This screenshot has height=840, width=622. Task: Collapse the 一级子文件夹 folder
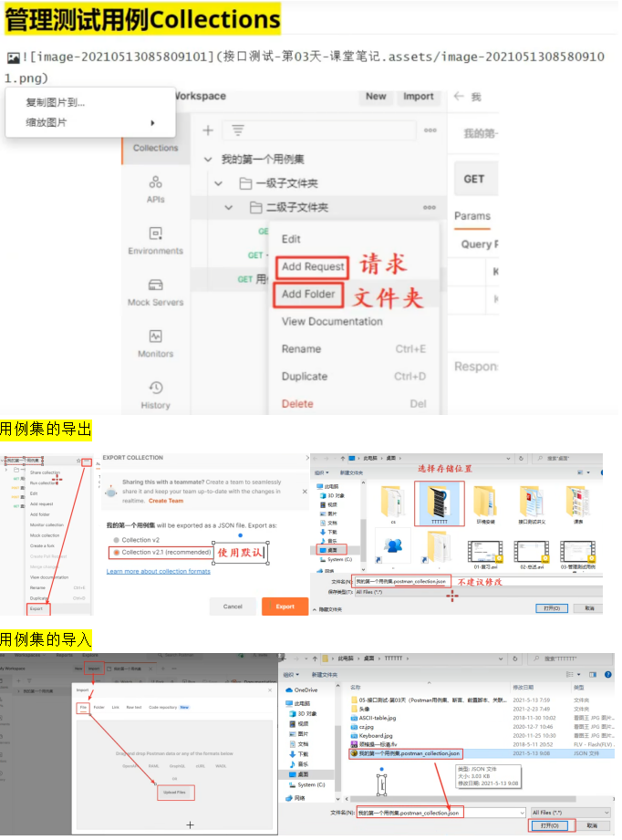point(218,183)
